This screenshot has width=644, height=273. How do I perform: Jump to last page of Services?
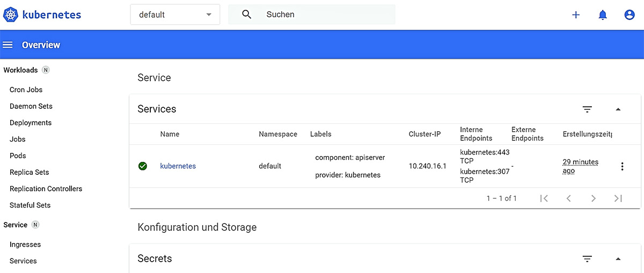point(618,198)
